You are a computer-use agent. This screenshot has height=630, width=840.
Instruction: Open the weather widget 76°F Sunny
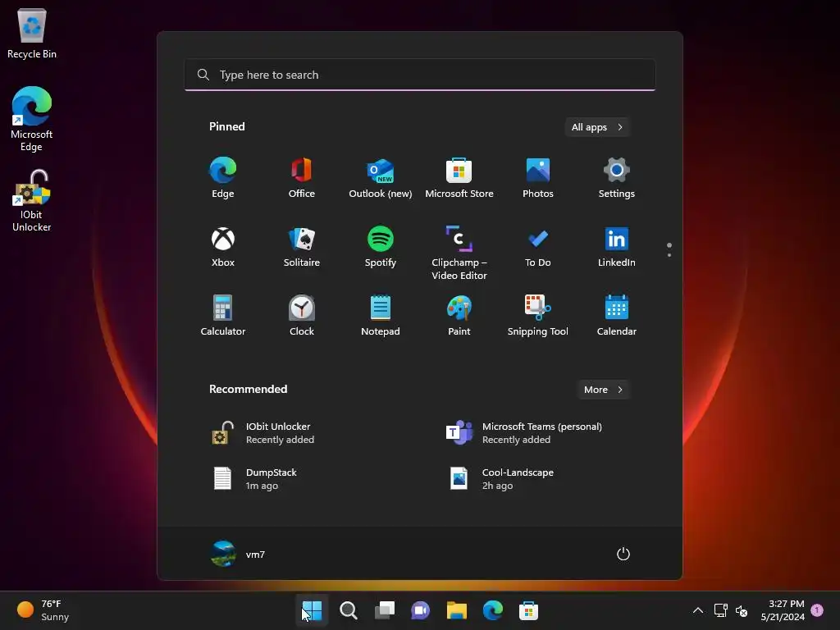pos(43,610)
